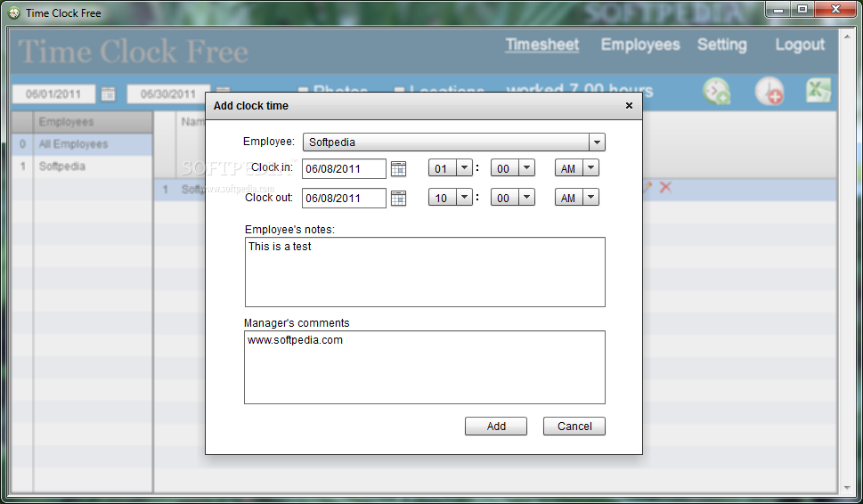Screen dimensions: 863x504
Task: Open the Employees page in top navigation
Action: [x=640, y=45]
